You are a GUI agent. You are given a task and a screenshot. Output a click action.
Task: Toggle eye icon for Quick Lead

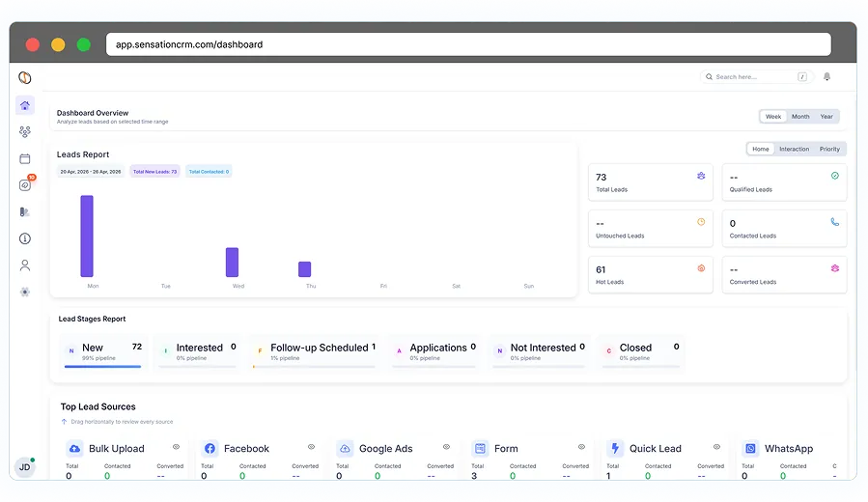pos(716,447)
